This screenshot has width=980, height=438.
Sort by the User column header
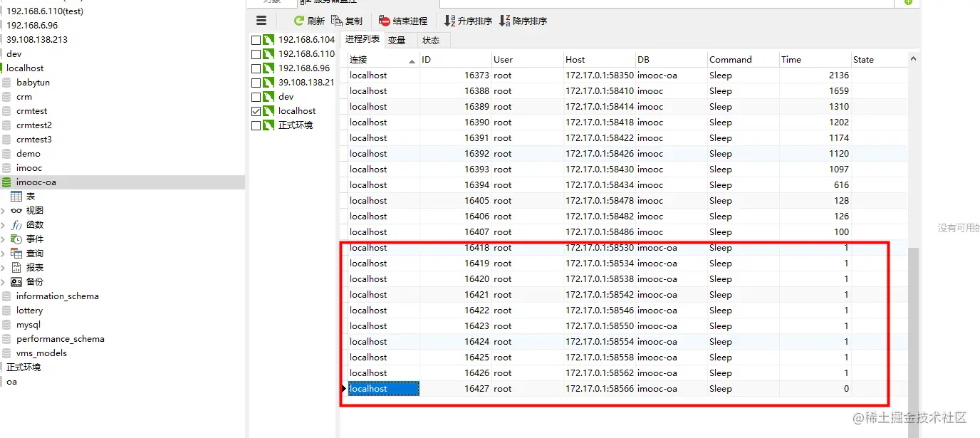[528, 60]
